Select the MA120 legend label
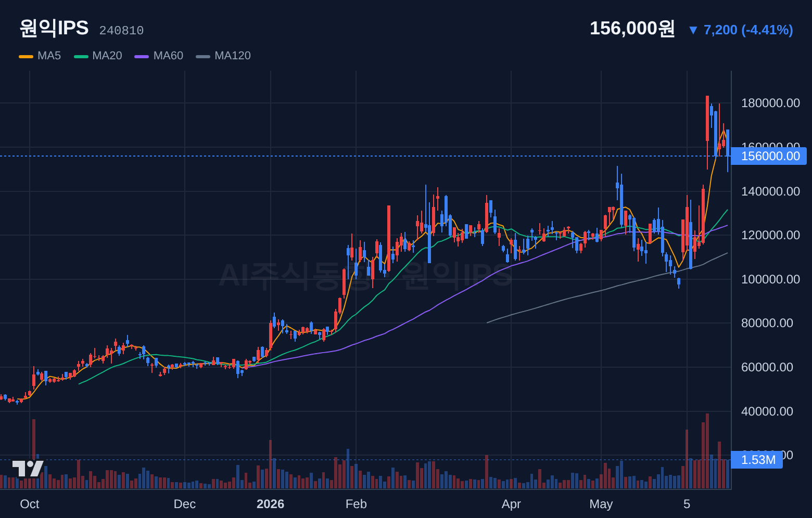Image resolution: width=812 pixels, height=518 pixels. coord(233,56)
